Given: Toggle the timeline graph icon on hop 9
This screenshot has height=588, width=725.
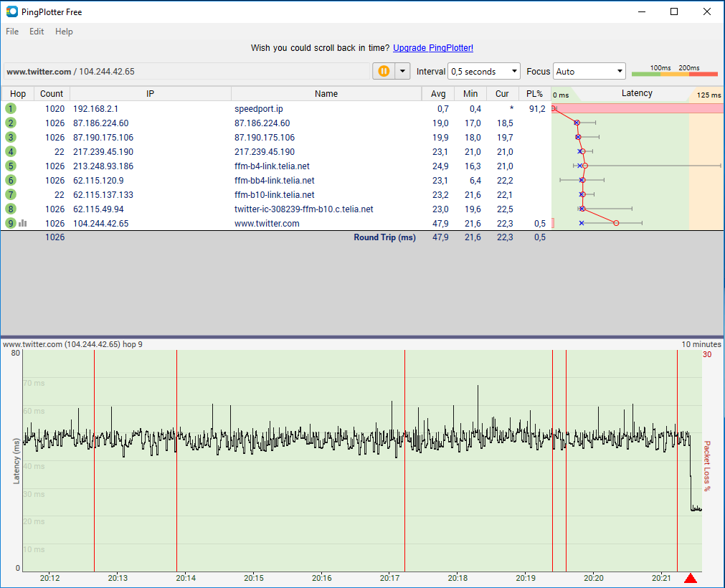Looking at the screenshot, I should coord(23,223).
